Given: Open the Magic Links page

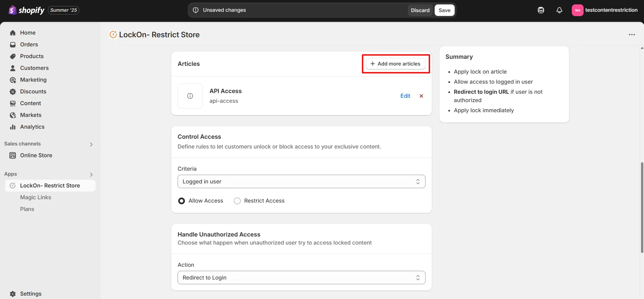Looking at the screenshot, I should click(x=36, y=198).
